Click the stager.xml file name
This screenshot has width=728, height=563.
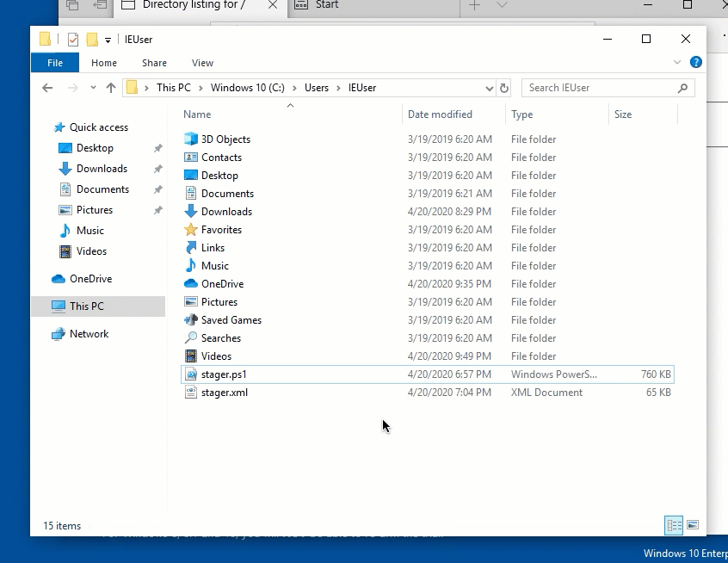(x=225, y=393)
